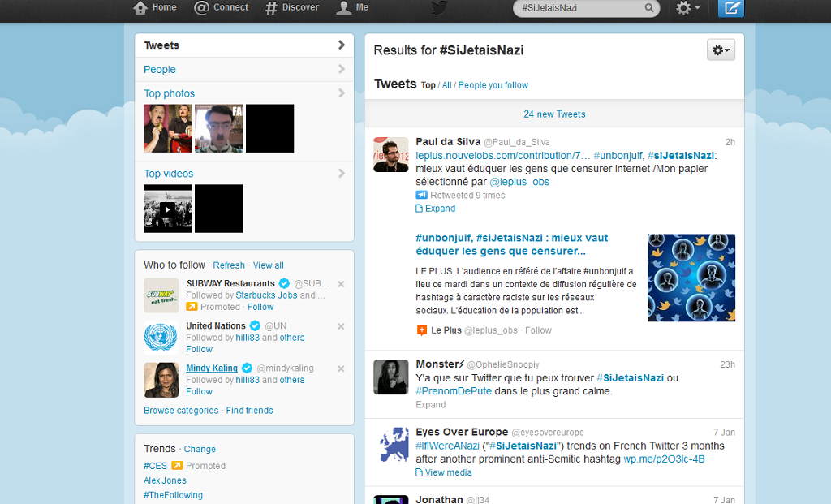
Task: Click the search field containing #SiJetaisNazi
Action: point(586,8)
